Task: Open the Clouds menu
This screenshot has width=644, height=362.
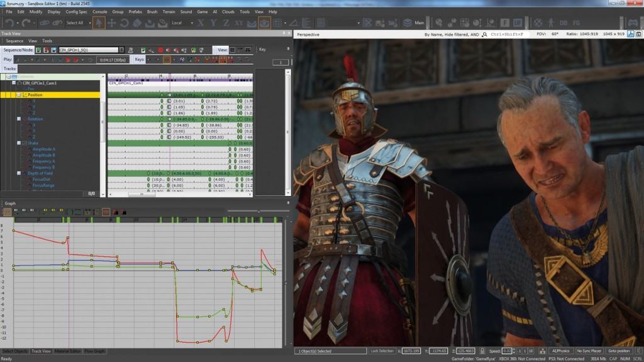Action: point(228,12)
